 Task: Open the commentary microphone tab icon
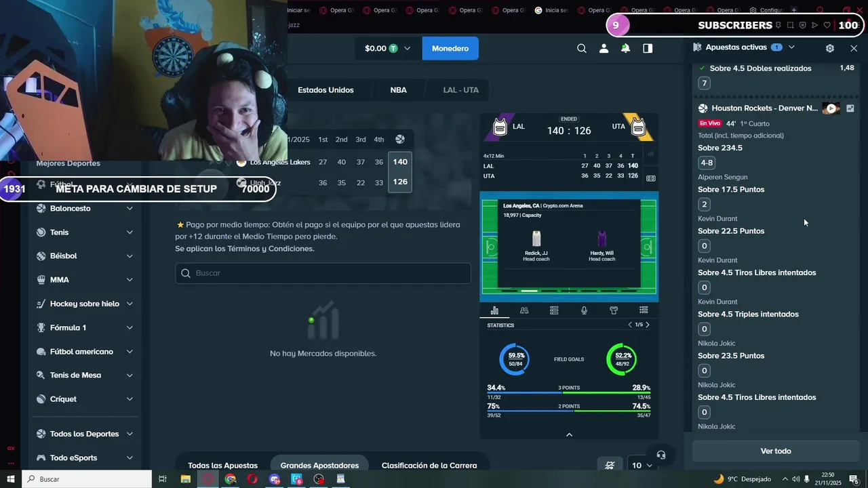click(x=584, y=310)
